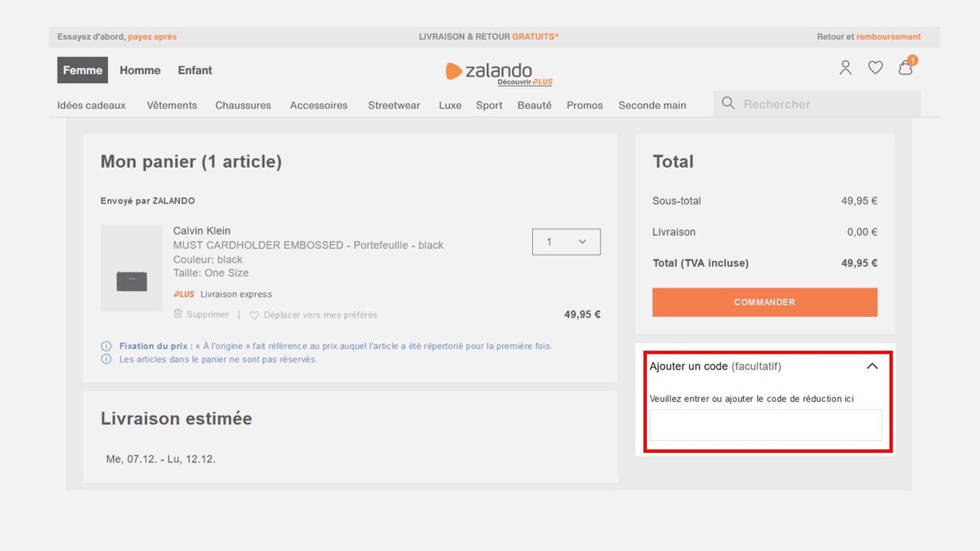Click the estimated delivery dates text
Viewport: 980px width, 551px height.
tap(161, 459)
